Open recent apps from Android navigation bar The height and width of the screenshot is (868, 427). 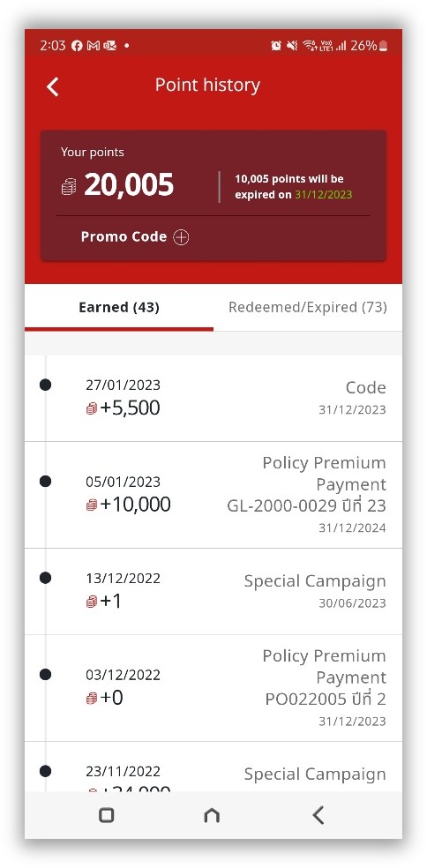106,815
